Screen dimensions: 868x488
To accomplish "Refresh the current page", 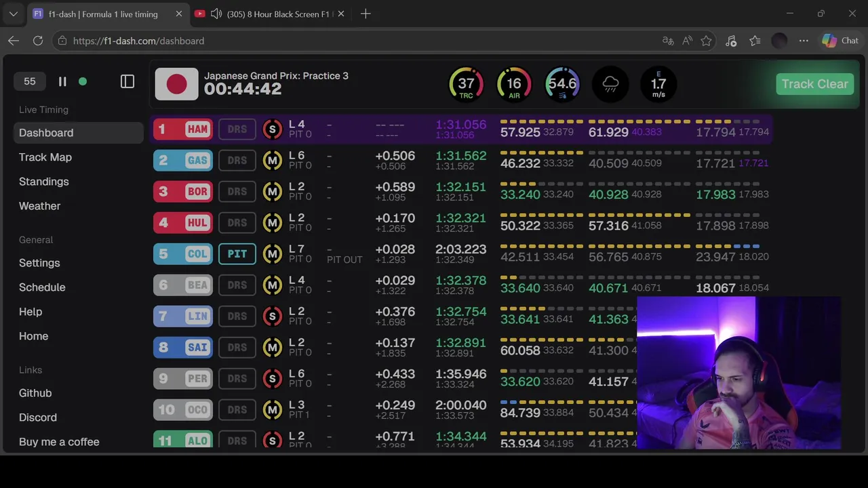I will 38,41.
